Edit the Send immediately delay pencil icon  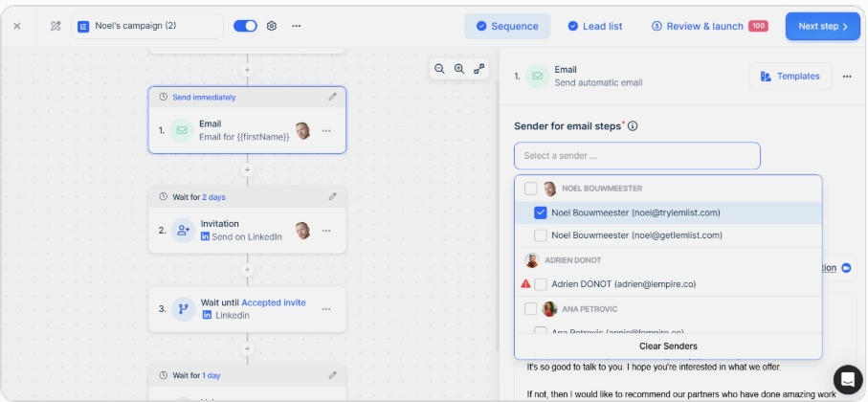332,97
